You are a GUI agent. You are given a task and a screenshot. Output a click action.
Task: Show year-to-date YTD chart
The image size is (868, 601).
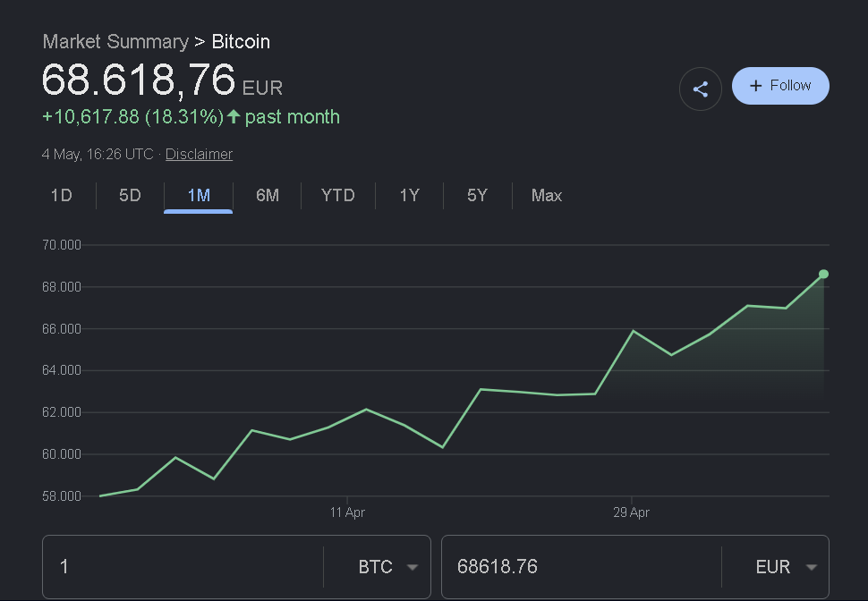(337, 195)
